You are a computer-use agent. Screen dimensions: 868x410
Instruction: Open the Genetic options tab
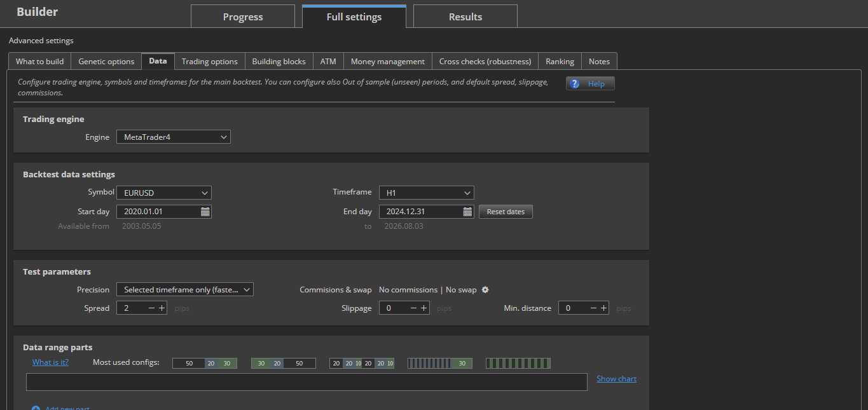tap(106, 62)
